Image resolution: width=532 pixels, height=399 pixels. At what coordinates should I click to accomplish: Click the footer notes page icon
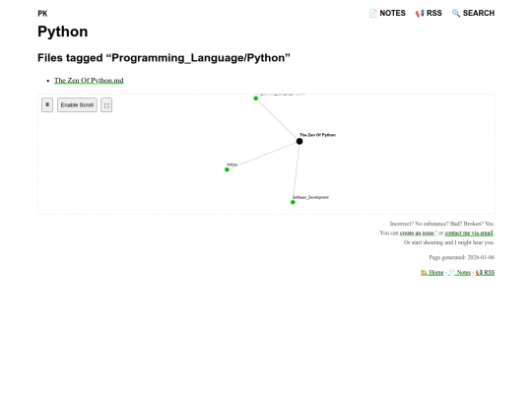coord(451,273)
